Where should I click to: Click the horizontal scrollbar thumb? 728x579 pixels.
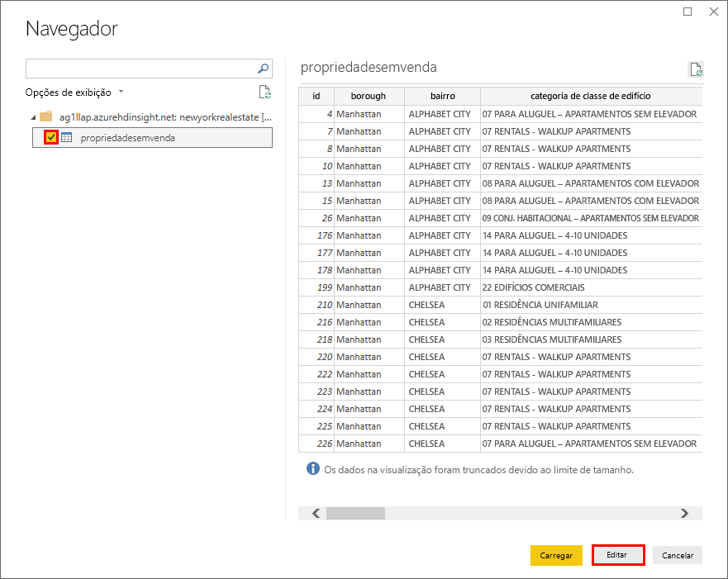click(x=355, y=513)
